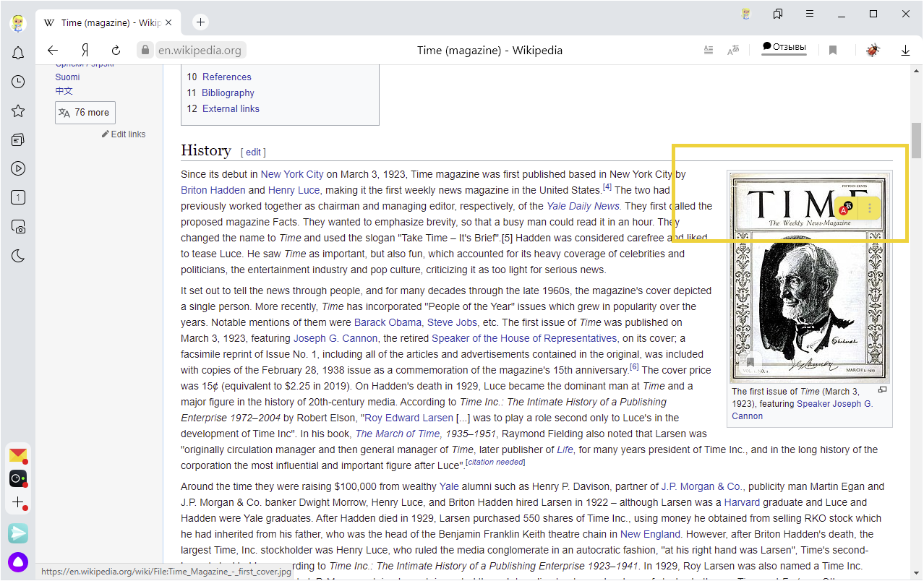Open the ladybug extension icon
Viewport: 924px width, 581px height.
(x=873, y=51)
